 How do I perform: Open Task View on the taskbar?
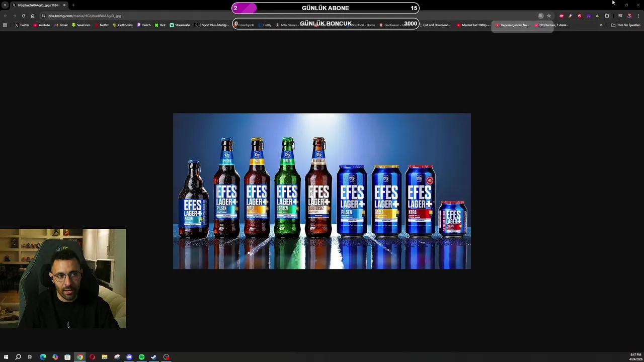[30, 357]
